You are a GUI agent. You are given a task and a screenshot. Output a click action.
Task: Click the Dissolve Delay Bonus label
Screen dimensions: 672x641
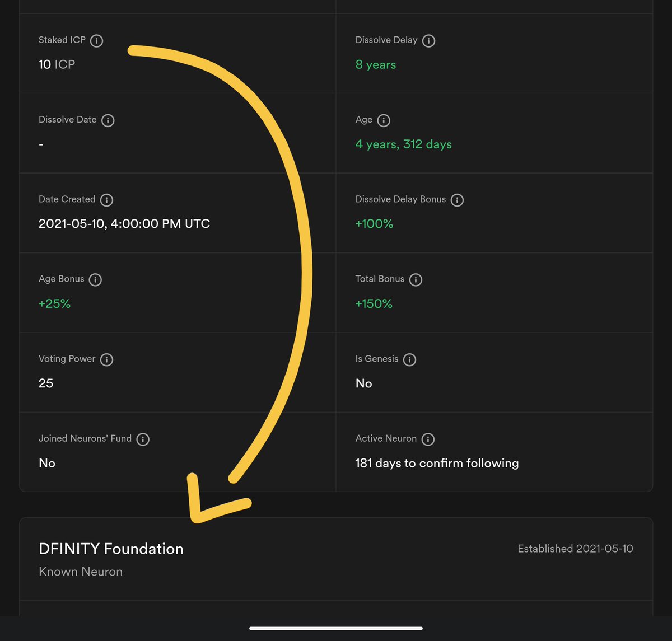(x=400, y=199)
